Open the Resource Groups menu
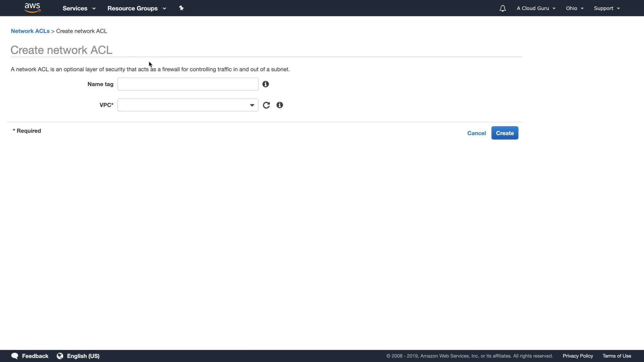The height and width of the screenshot is (362, 644). [137, 8]
